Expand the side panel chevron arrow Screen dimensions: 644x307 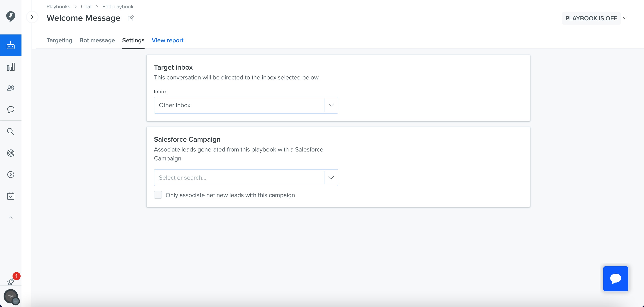[32, 17]
